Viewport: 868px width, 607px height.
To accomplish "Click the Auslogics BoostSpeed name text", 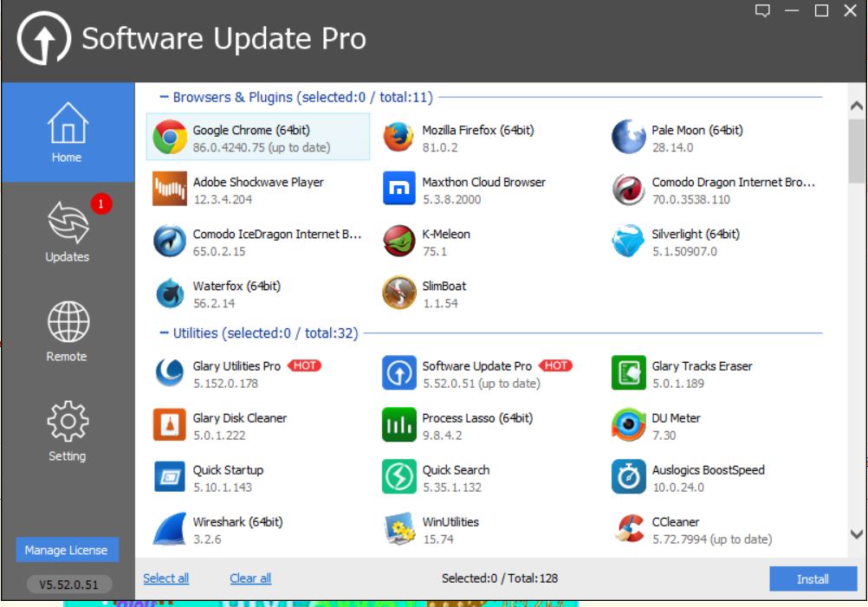I will (x=708, y=470).
